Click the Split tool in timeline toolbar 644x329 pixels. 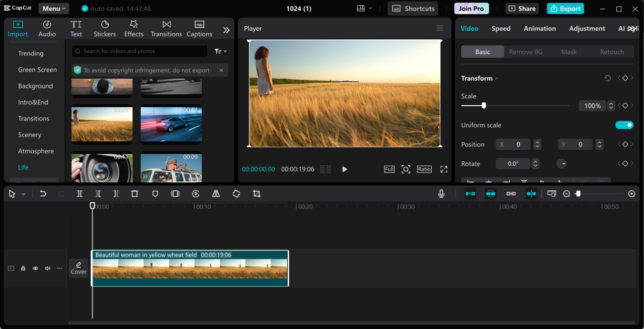click(79, 193)
